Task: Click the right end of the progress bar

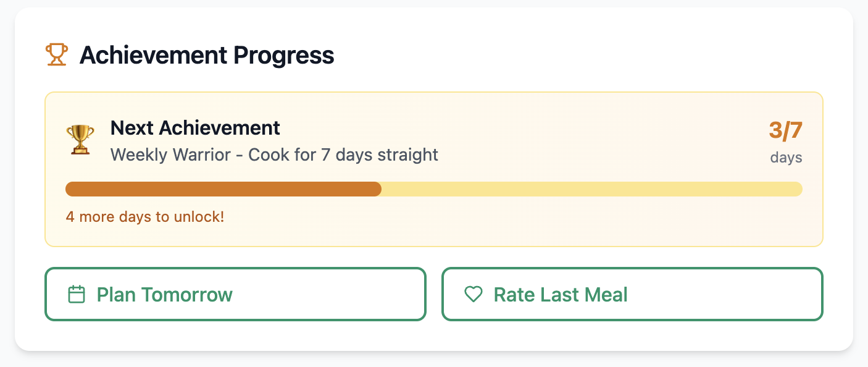Action: coord(796,189)
